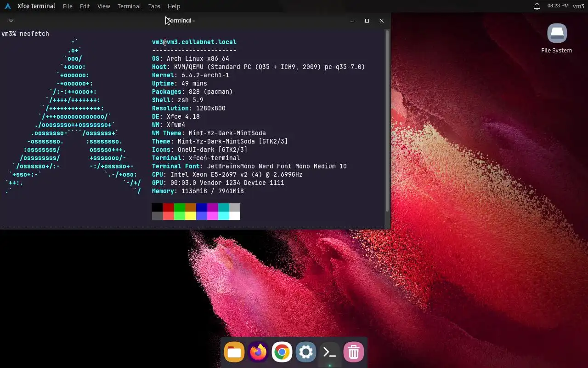
Task: Click the Uptime '49 mins' value
Action: tap(194, 83)
